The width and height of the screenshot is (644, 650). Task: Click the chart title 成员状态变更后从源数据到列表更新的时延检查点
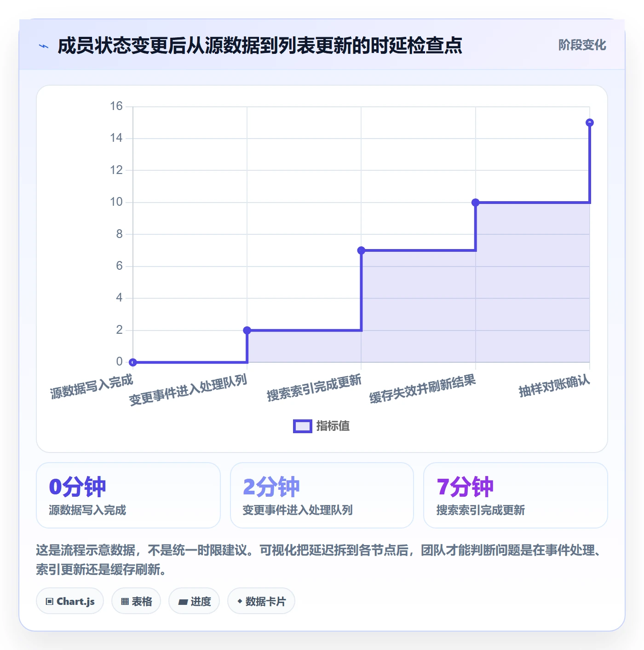[x=259, y=46]
